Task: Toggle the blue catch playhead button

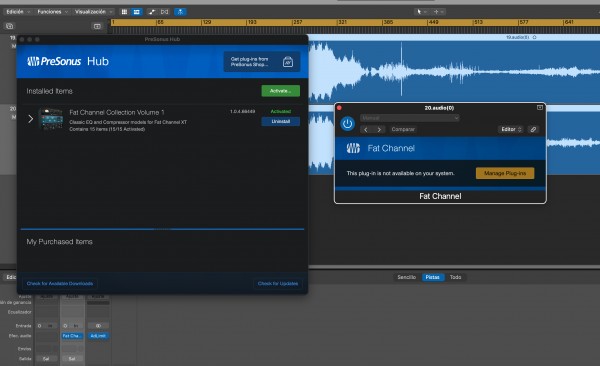Action: (x=180, y=12)
